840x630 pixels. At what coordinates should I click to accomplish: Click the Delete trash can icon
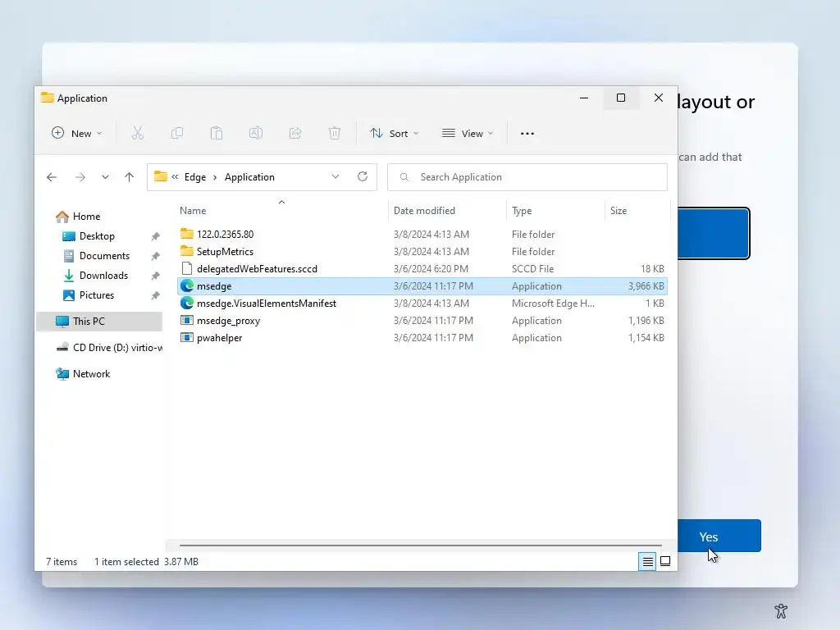[335, 133]
